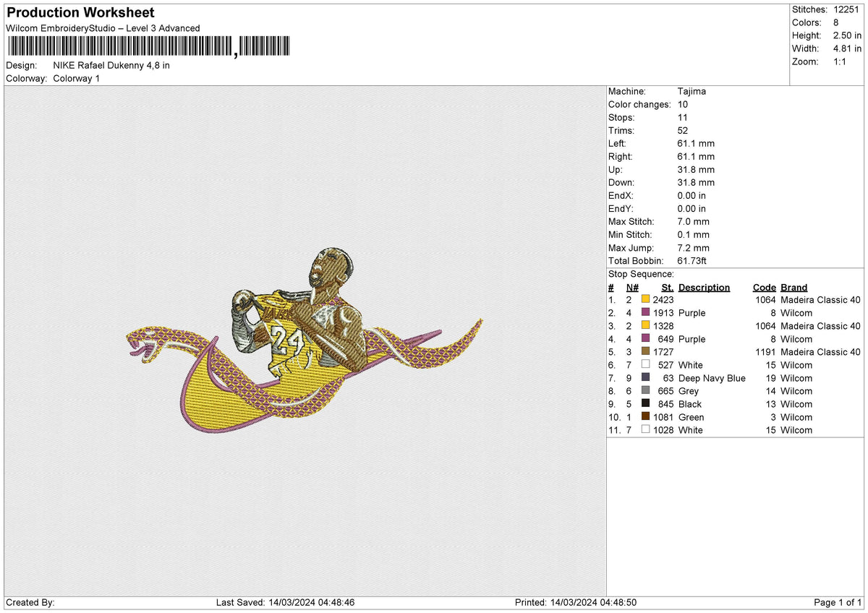Click the EndX value '0.00 in'
The height and width of the screenshot is (613, 868).
click(692, 195)
